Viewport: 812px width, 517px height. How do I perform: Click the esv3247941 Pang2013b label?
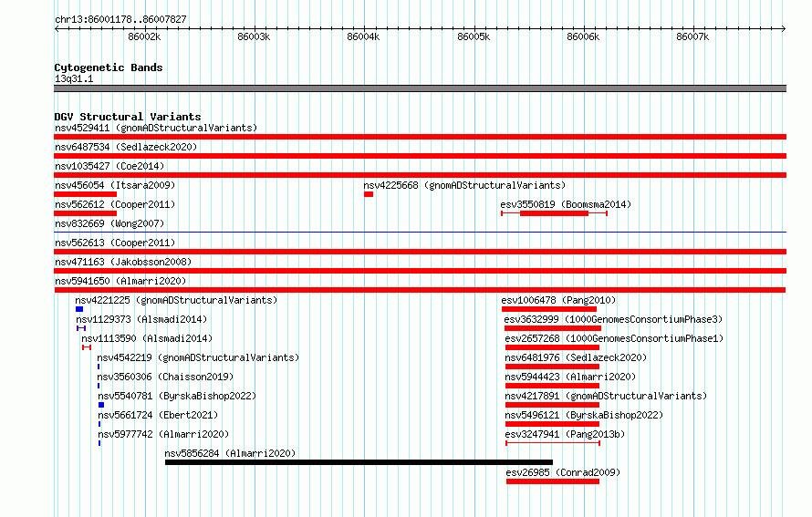coord(565,434)
